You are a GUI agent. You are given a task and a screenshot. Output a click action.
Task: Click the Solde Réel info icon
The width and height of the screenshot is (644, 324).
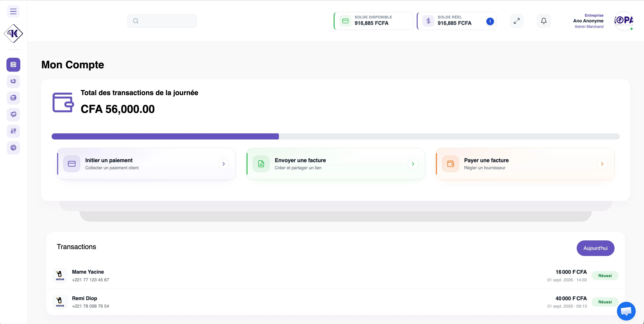(490, 21)
